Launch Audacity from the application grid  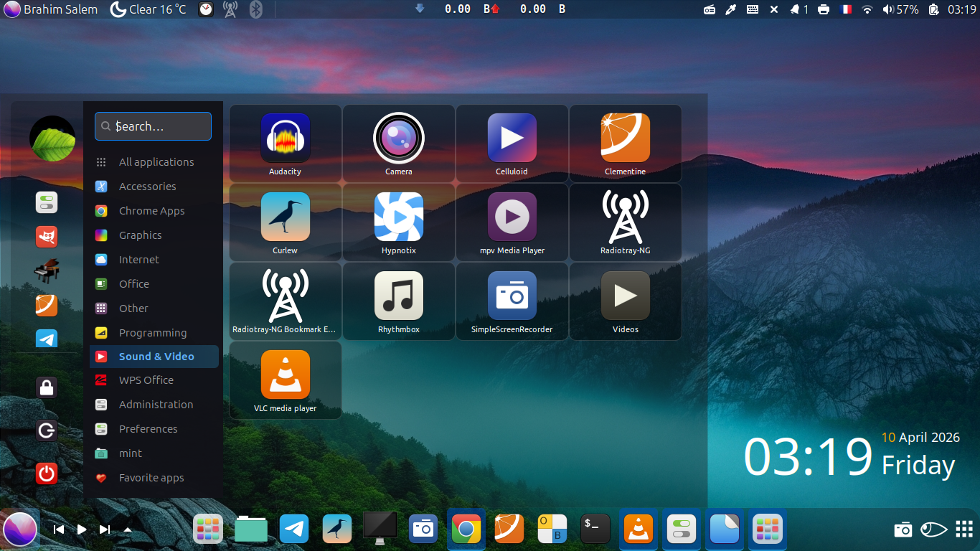point(285,143)
